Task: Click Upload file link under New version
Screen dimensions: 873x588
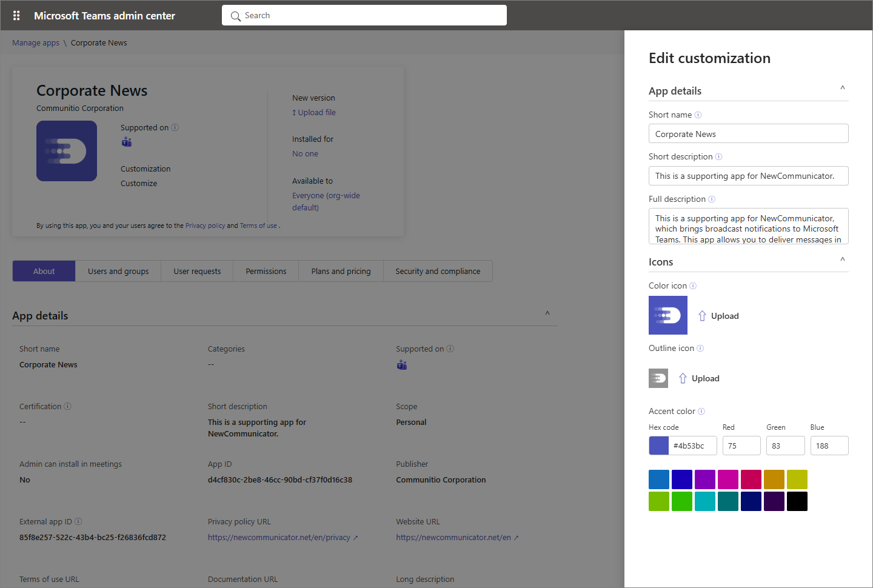Action: pyautogui.click(x=314, y=112)
